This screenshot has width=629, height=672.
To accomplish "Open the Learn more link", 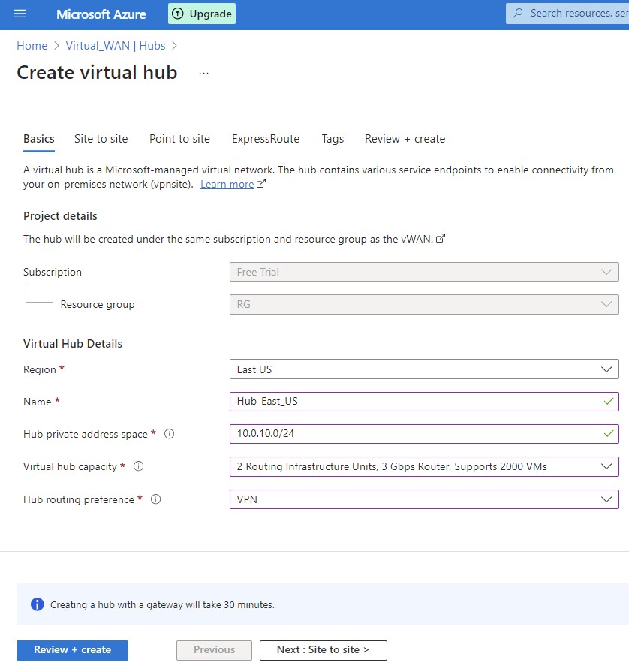I will click(x=227, y=185).
